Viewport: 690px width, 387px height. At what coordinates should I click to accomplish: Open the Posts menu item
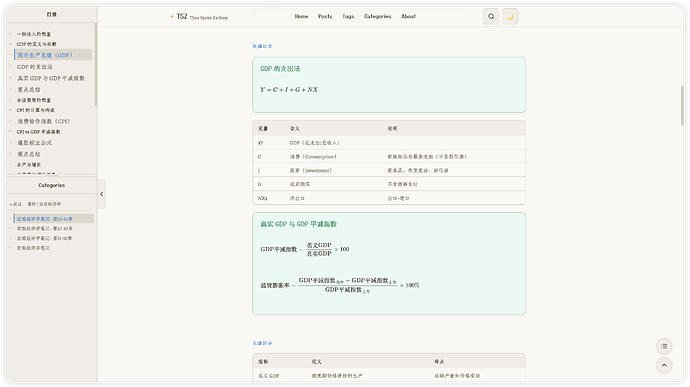(x=325, y=16)
